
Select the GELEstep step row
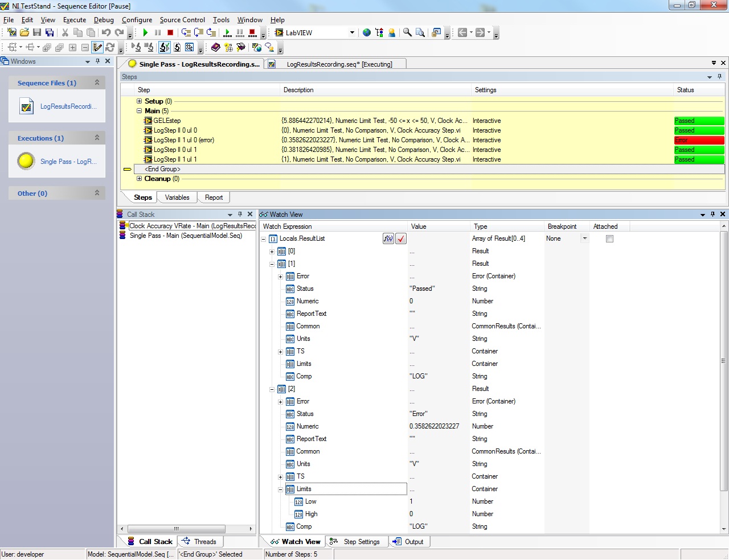423,121
